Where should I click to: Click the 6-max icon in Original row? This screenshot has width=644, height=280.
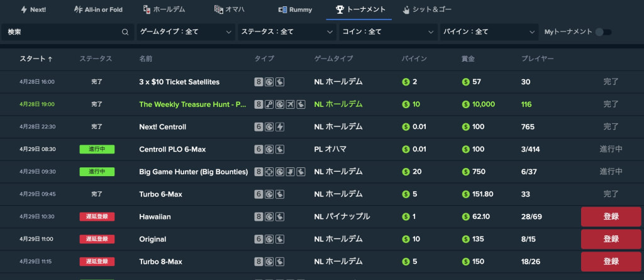click(x=258, y=239)
